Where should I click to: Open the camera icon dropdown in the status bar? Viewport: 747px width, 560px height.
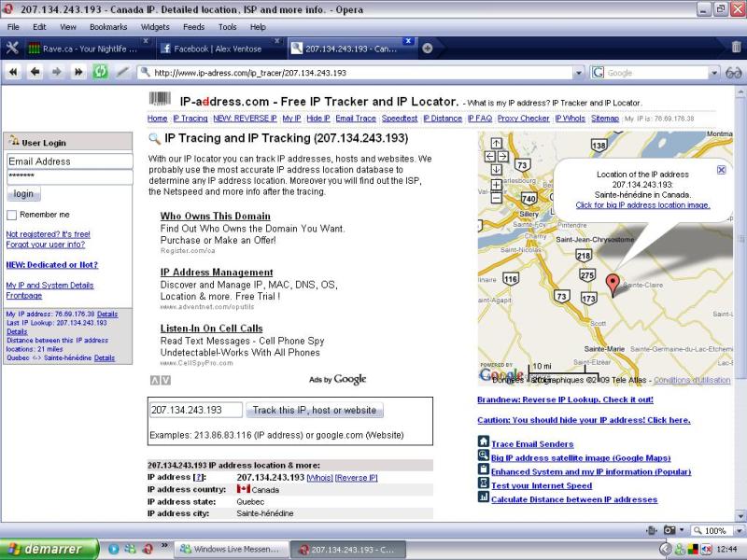coord(683,530)
